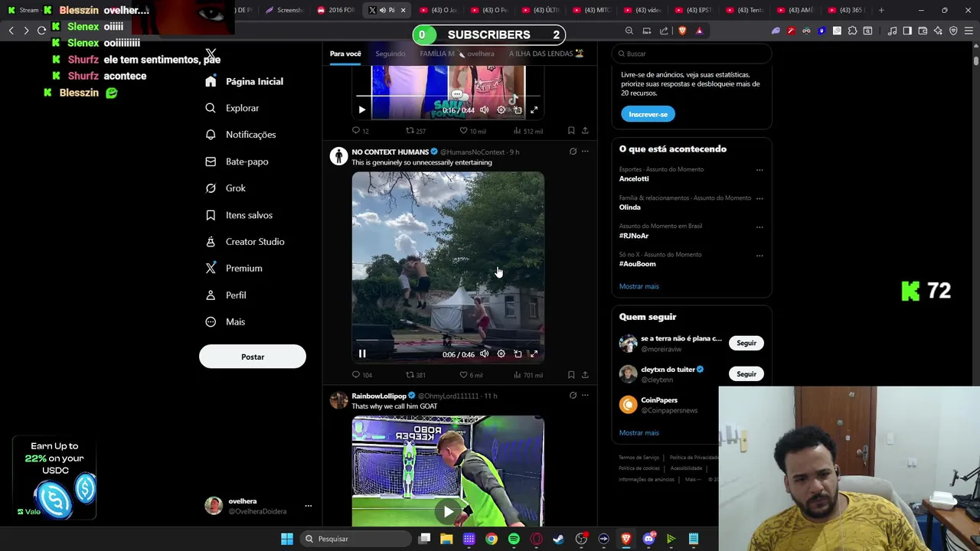Open Itens salvos bookmarks
This screenshot has height=551, width=980.
click(239, 215)
